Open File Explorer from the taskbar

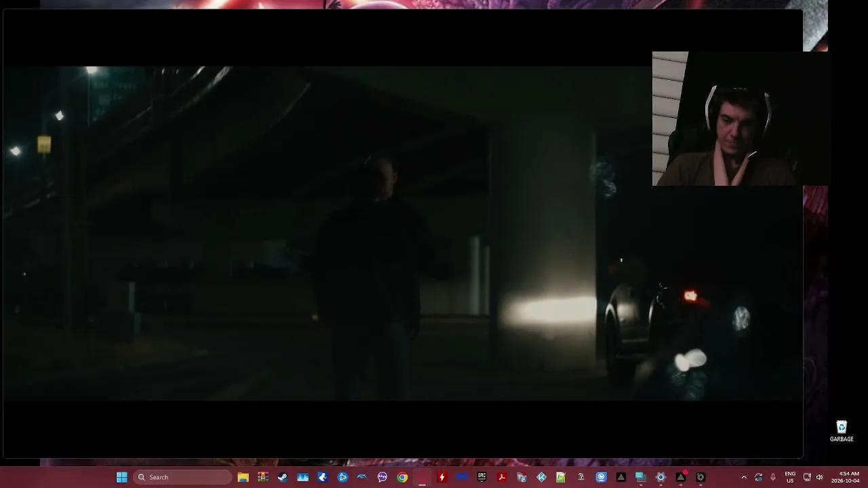243,477
